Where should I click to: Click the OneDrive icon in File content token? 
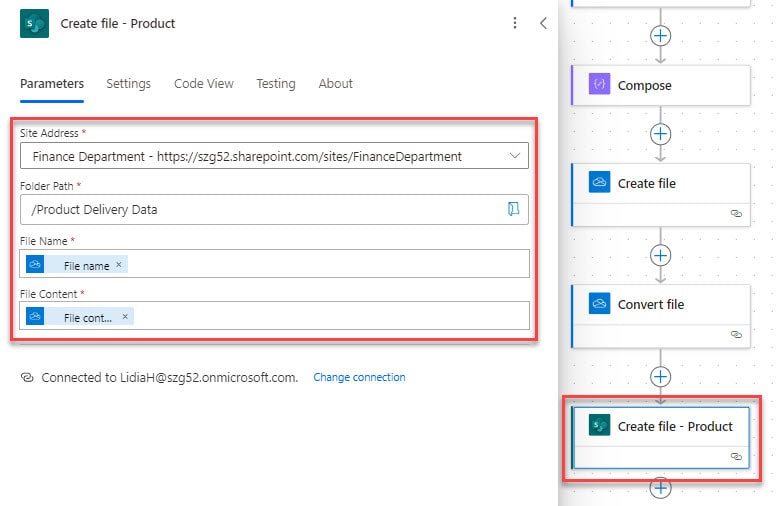[x=35, y=316]
